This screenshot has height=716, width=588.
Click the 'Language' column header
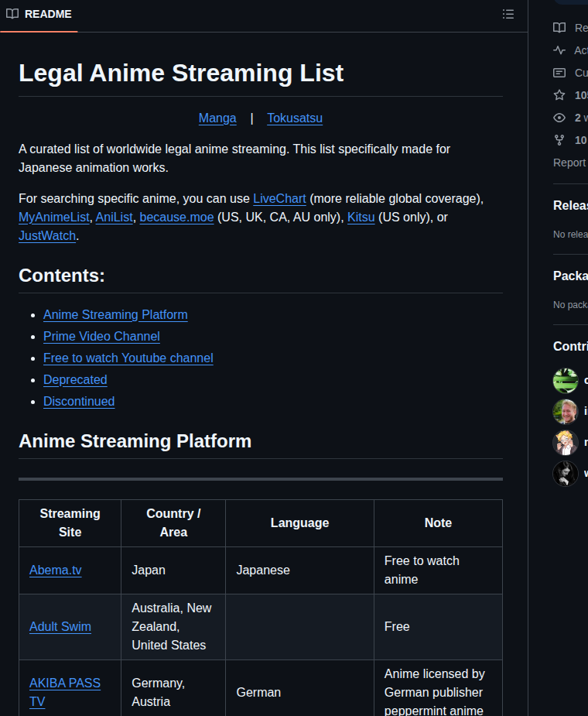(299, 522)
